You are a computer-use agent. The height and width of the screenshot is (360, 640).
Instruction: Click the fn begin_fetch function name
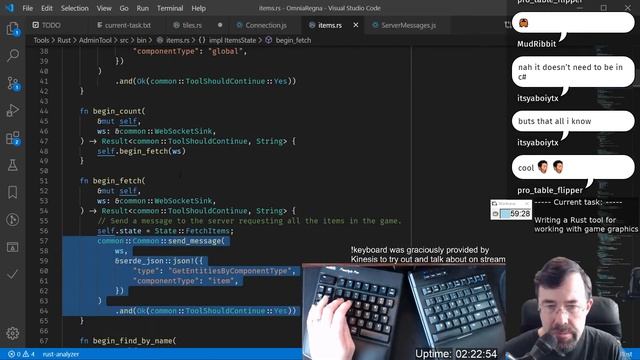pyautogui.click(x=117, y=181)
